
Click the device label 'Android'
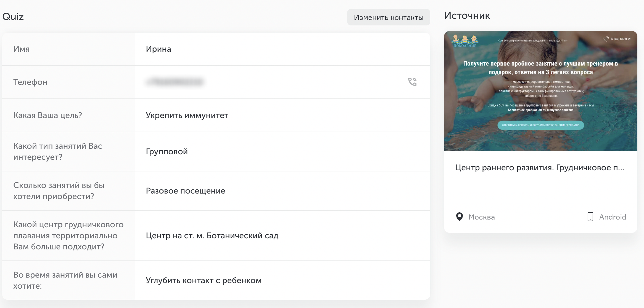[x=613, y=217]
